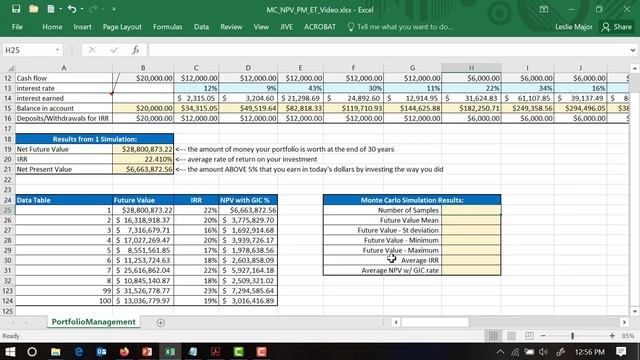The image size is (640, 360).
Task: Open the Formulas ribbon tab
Action: pyautogui.click(x=167, y=27)
